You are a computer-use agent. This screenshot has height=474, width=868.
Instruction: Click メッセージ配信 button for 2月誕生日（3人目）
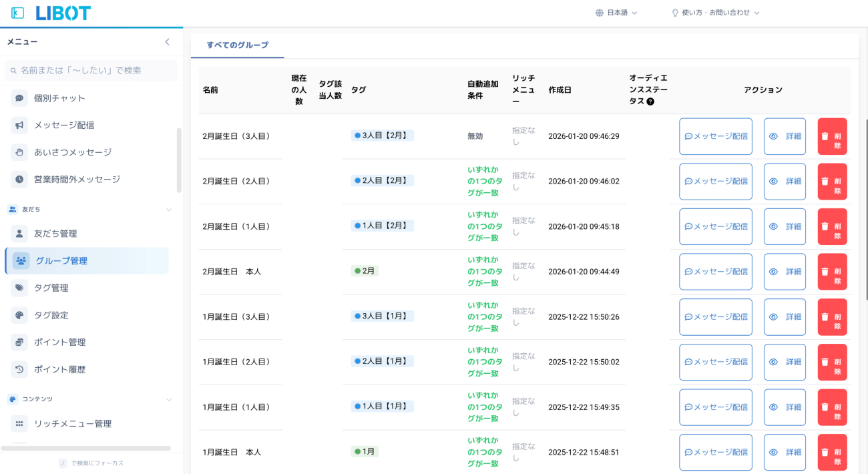715,136
